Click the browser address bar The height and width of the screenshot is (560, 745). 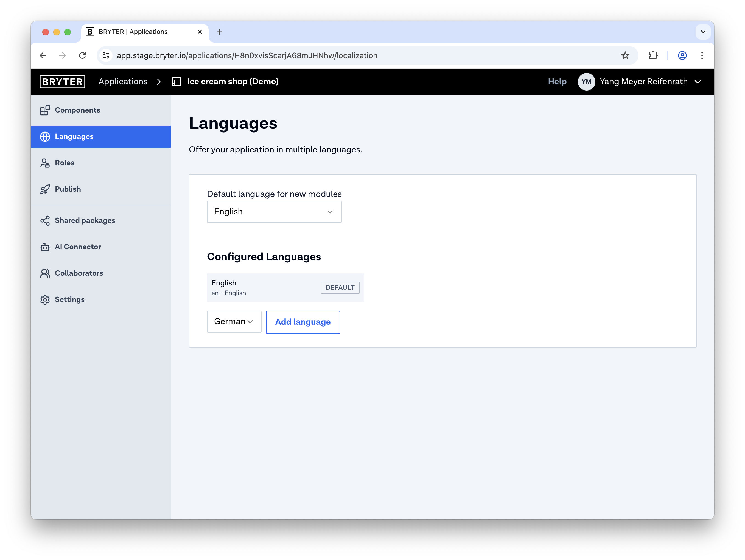pos(337,55)
